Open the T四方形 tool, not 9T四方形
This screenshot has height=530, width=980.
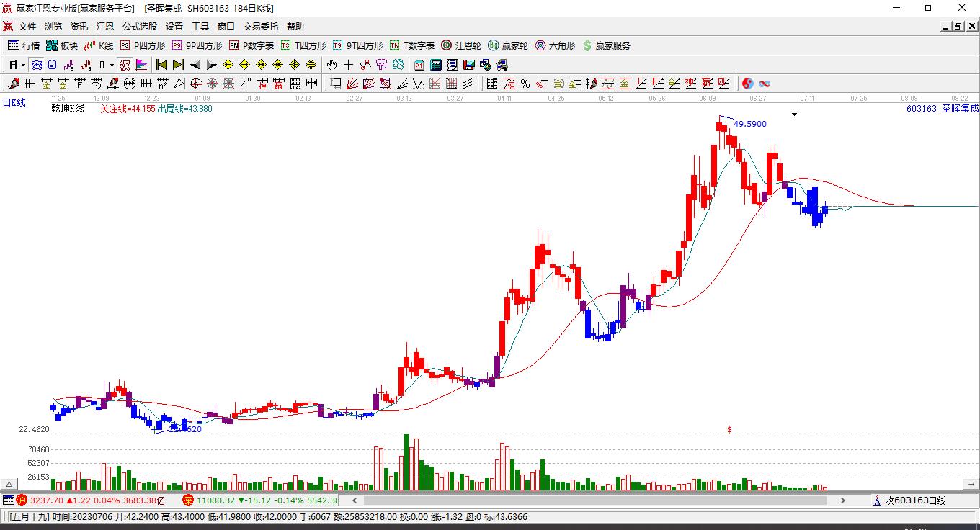(x=303, y=45)
